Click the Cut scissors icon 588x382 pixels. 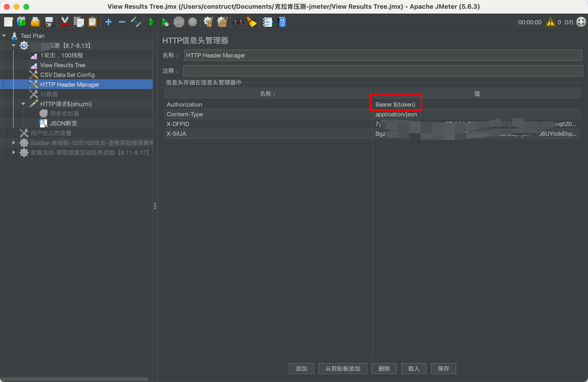(x=65, y=22)
